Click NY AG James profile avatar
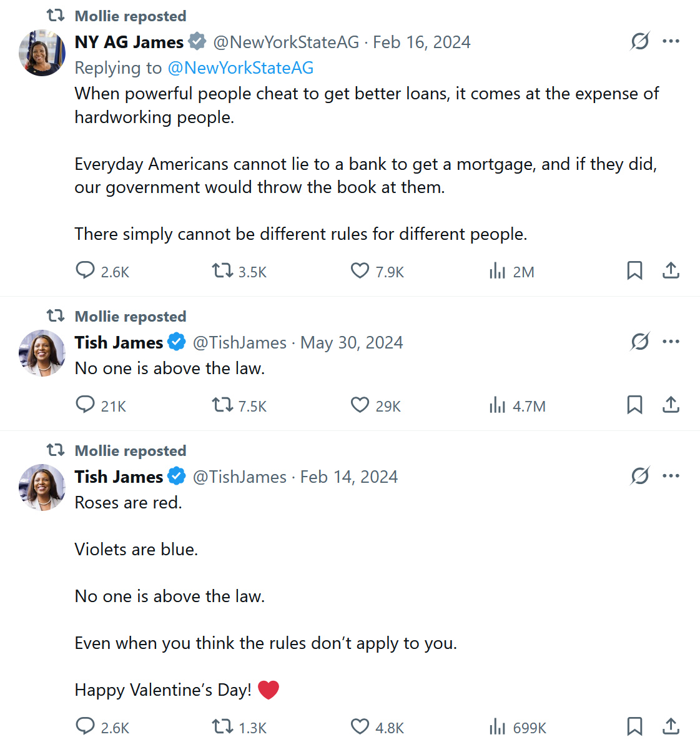 pos(42,53)
